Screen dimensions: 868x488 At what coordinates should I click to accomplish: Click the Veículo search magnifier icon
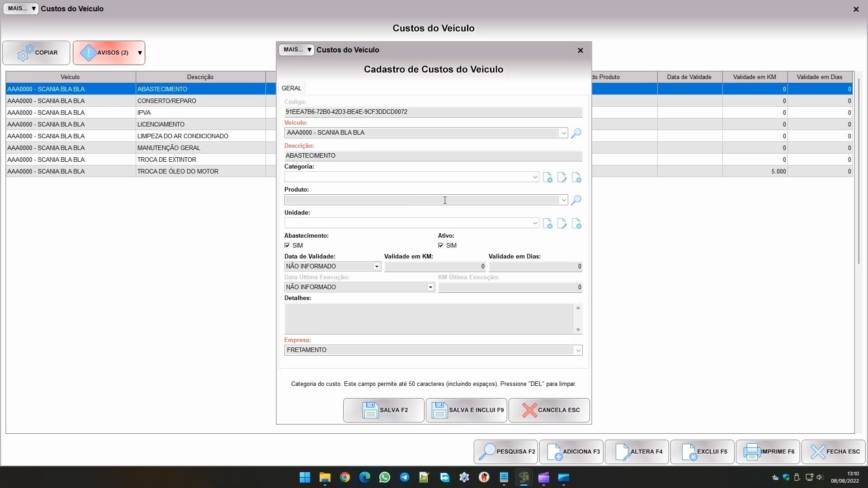(x=576, y=133)
